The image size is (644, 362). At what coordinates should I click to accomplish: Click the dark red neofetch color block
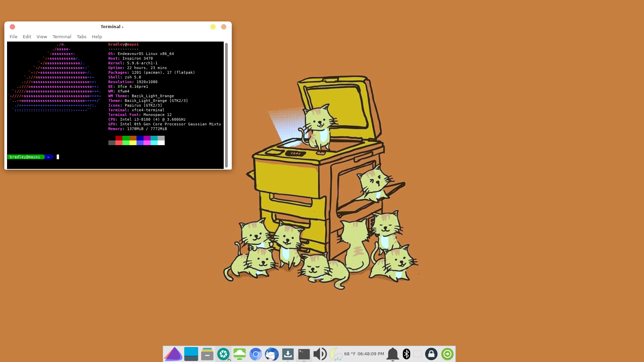coord(119,138)
